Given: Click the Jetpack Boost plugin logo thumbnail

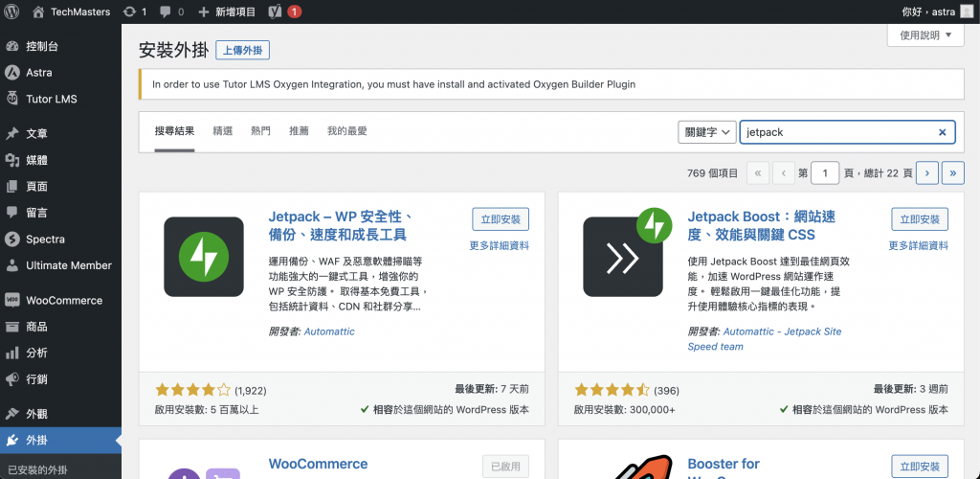Looking at the screenshot, I should point(626,252).
